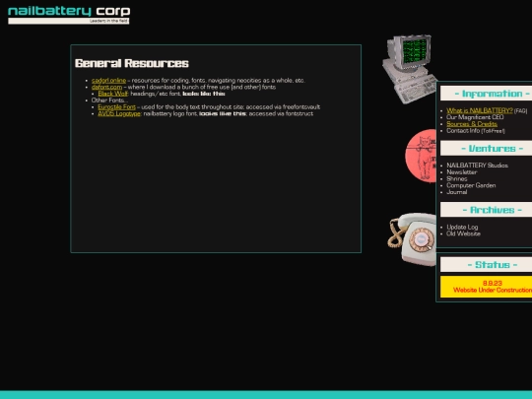This screenshot has width=532, height=399.
Task: Click the retro computer monitor image
Action: [410, 69]
